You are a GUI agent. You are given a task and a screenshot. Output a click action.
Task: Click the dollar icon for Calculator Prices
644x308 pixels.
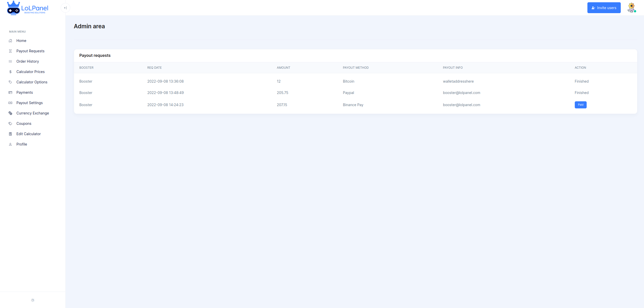tap(10, 72)
